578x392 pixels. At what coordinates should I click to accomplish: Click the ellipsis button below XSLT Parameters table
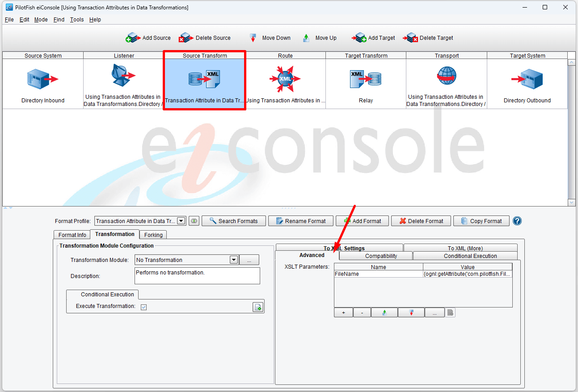[435, 312]
